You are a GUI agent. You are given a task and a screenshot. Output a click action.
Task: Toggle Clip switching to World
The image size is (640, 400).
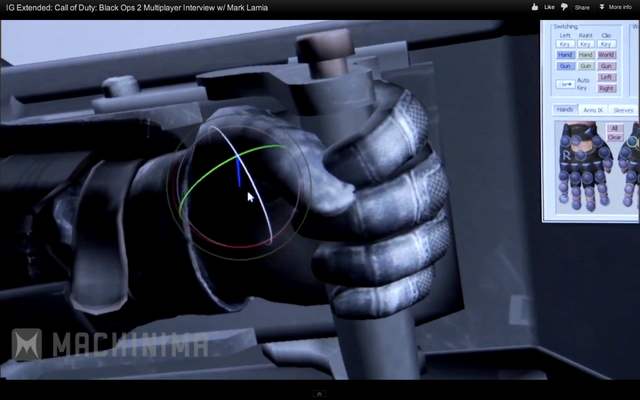click(606, 55)
